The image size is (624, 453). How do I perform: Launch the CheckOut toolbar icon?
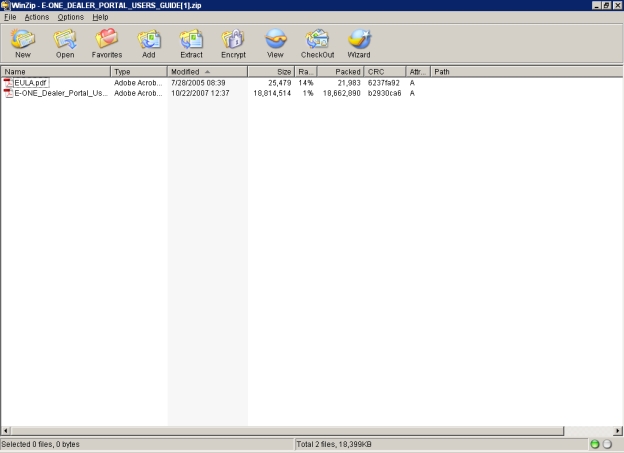[317, 43]
